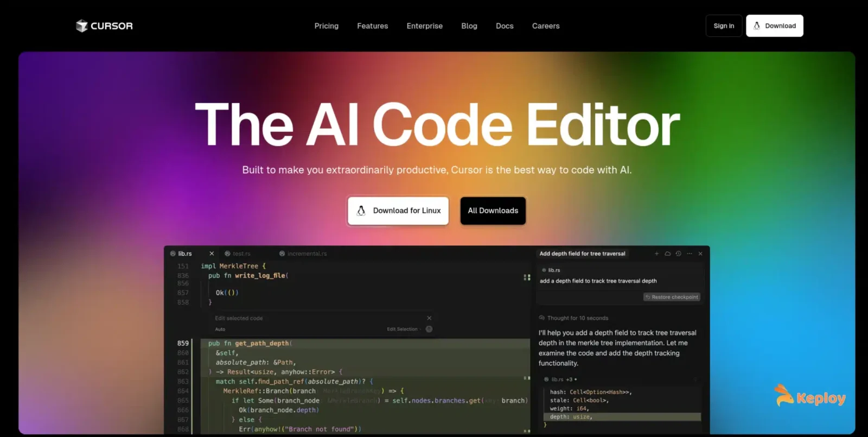Screen dimensions: 868x437
Task: Click 'The AI Code Editor' headline
Action: coord(437,125)
